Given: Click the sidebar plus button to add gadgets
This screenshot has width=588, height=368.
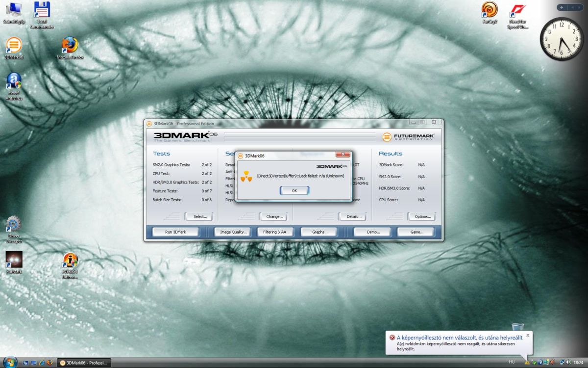Looking at the screenshot, I should pyautogui.click(x=562, y=7).
